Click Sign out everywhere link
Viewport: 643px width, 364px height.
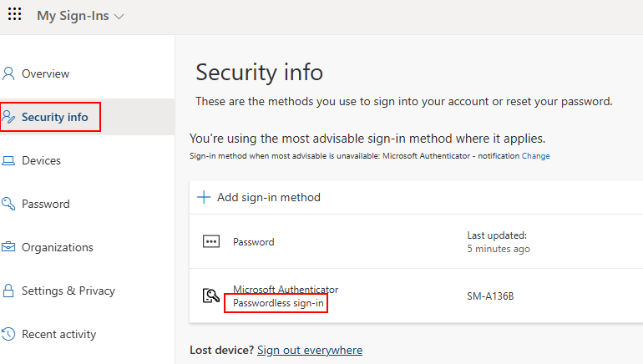tap(310, 350)
